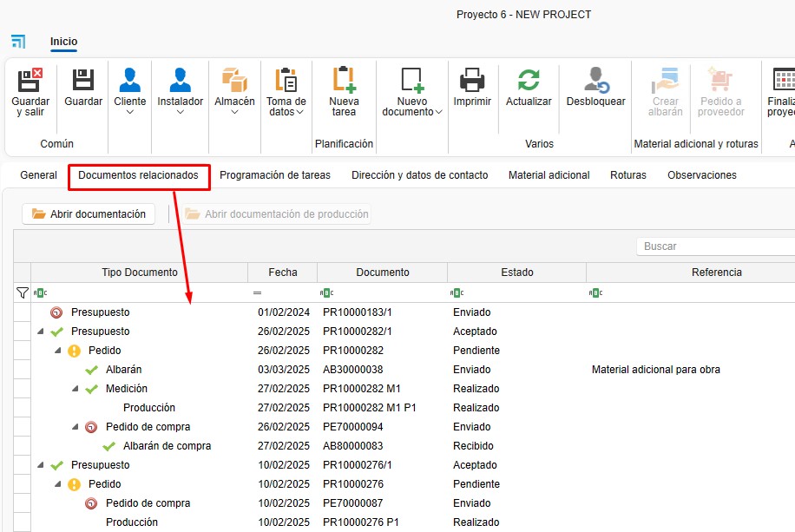The width and height of the screenshot is (795, 532).
Task: Collapse Pedido PR10000282 tree node
Action: (x=58, y=351)
